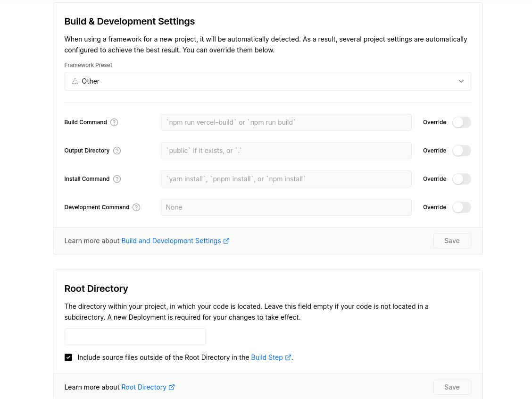This screenshot has height=399, width=532.
Task: Switch on Development Command override toggle
Action: coord(461,207)
